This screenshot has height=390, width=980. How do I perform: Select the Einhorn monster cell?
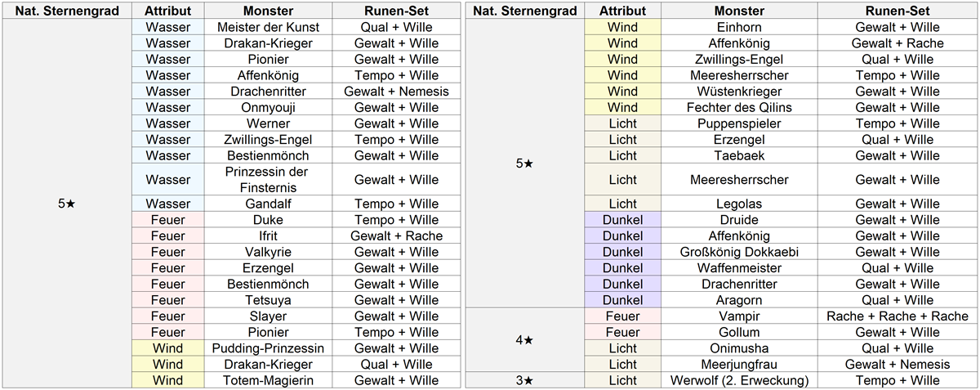tap(738, 27)
